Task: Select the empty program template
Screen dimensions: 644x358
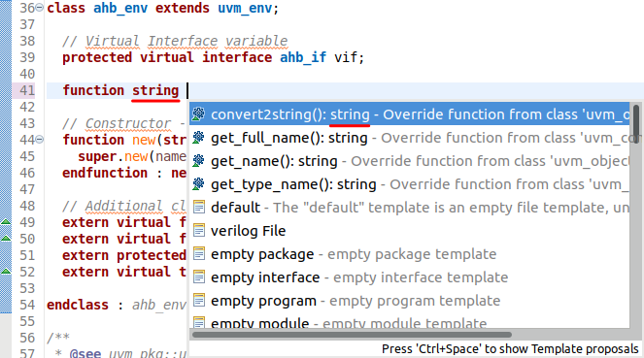Action: [410, 301]
